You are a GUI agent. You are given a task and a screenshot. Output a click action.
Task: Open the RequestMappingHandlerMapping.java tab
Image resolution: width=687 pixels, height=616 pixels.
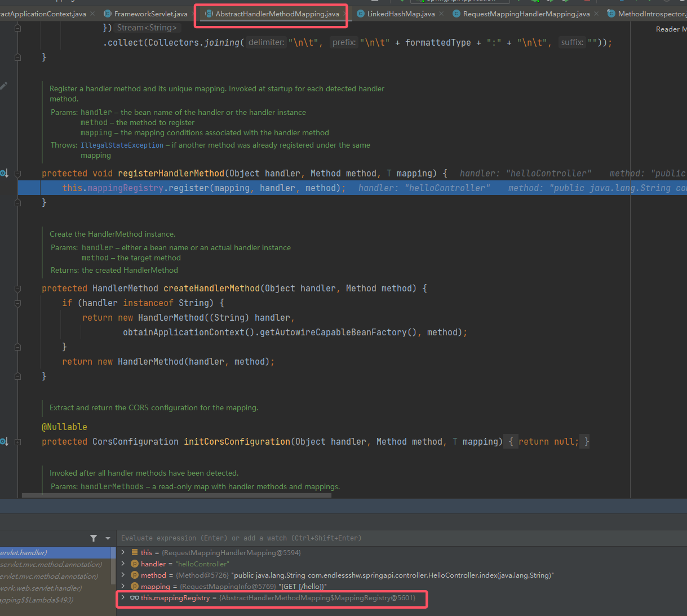pos(526,14)
